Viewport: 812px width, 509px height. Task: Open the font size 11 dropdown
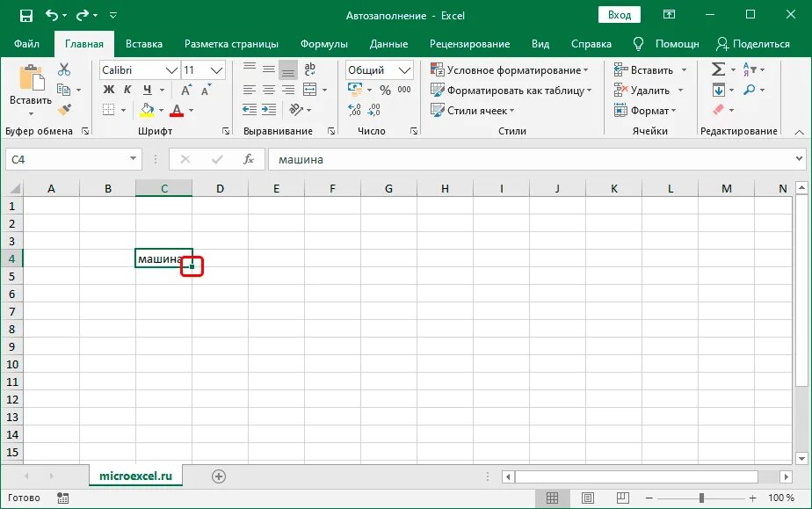point(216,70)
